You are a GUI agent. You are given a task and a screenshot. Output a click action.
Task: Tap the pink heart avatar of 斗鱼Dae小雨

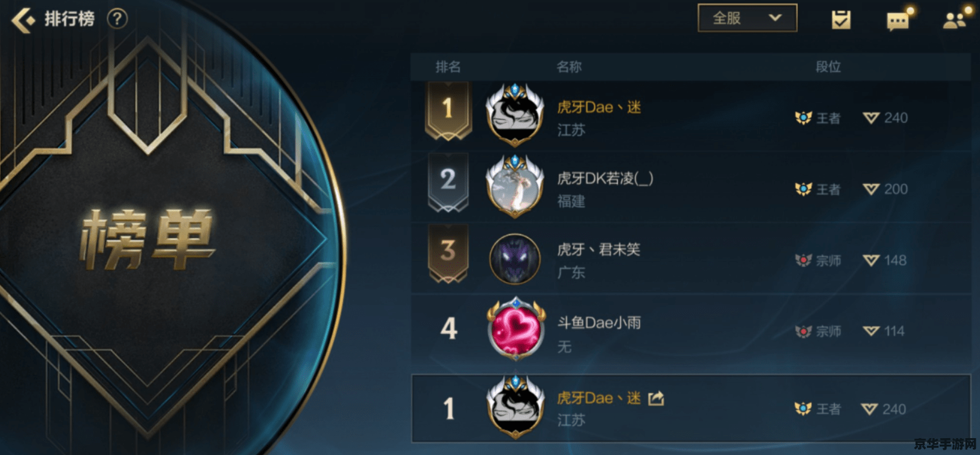click(515, 330)
